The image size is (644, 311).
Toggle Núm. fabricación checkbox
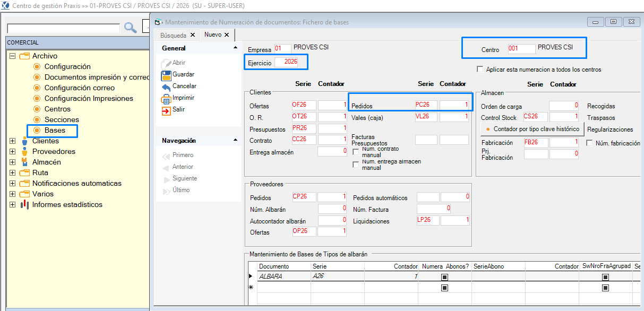tap(589, 143)
